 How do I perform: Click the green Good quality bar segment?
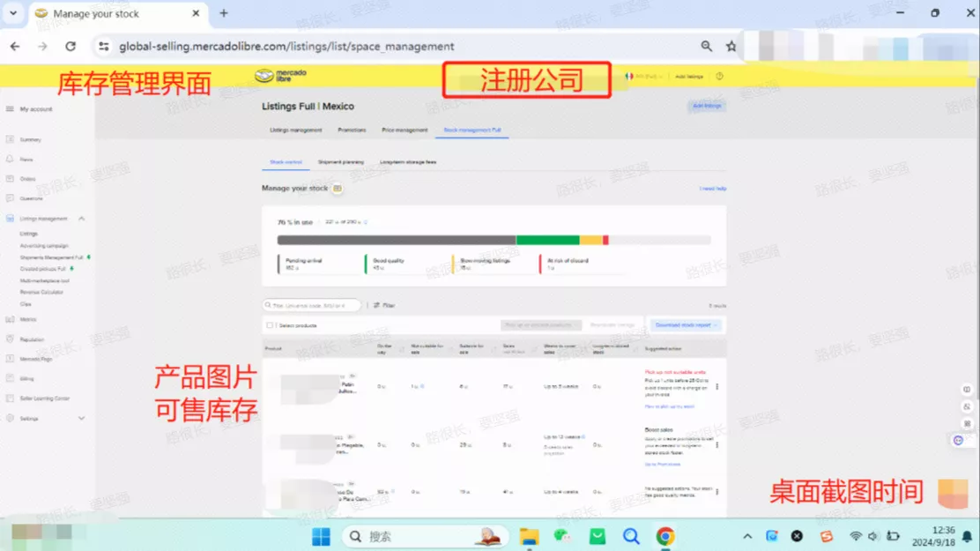pos(547,240)
